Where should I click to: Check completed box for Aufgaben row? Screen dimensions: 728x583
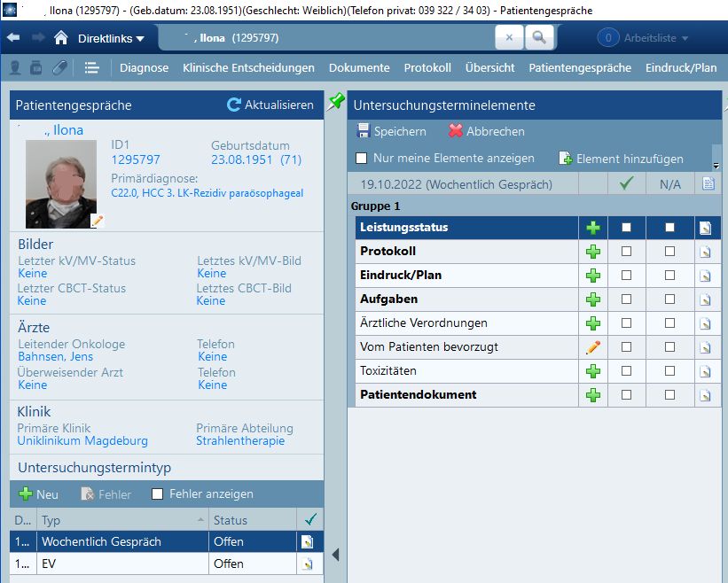click(627, 299)
